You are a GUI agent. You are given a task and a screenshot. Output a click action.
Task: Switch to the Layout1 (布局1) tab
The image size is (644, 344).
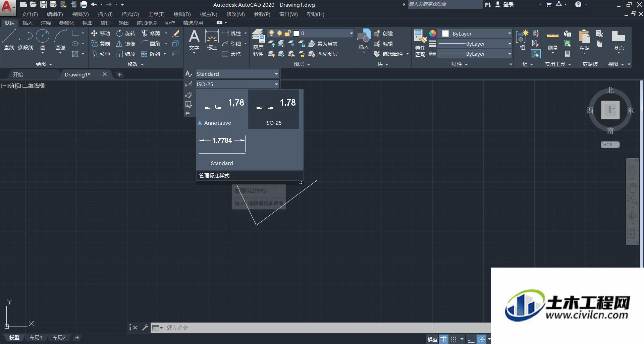point(36,338)
